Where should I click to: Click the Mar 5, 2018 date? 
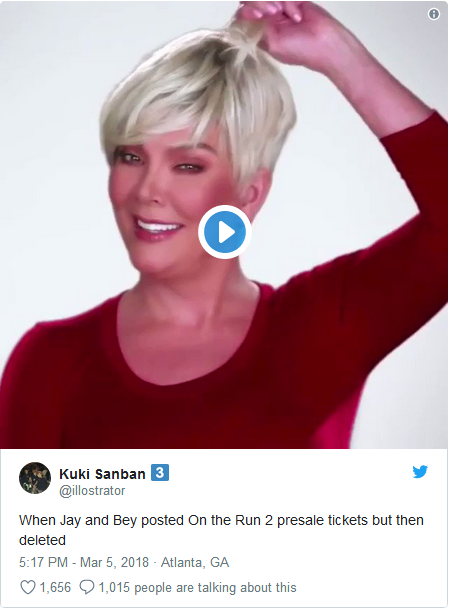point(115,562)
